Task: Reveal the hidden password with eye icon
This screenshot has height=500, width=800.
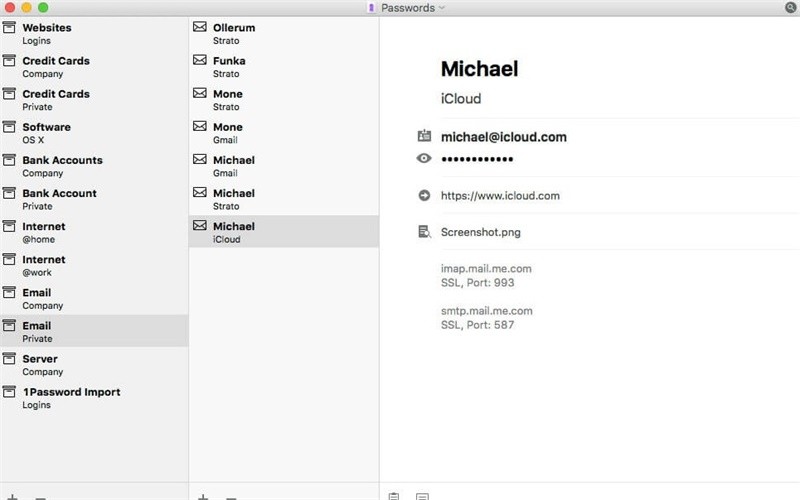Action: click(424, 159)
